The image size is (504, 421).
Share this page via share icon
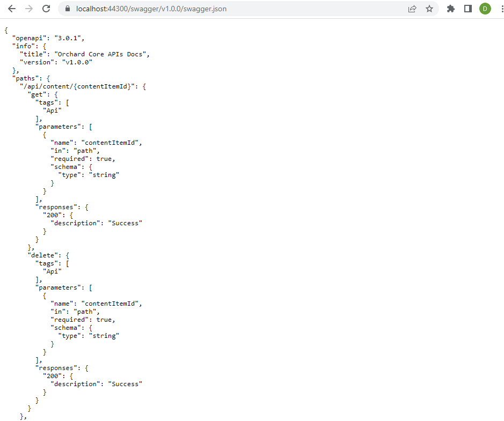coord(412,9)
